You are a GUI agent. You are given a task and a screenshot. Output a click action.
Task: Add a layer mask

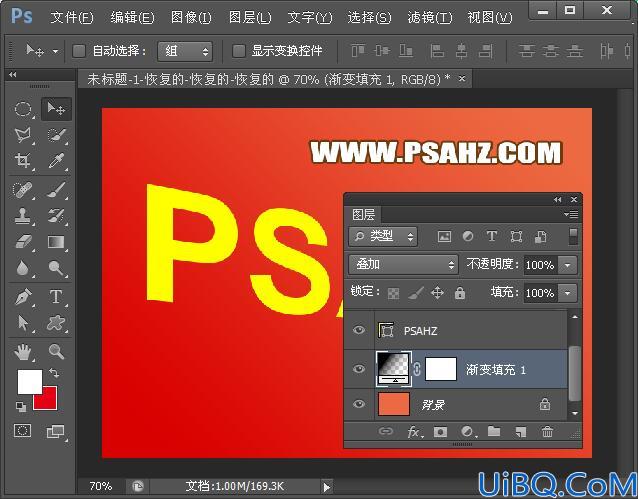[x=440, y=432]
